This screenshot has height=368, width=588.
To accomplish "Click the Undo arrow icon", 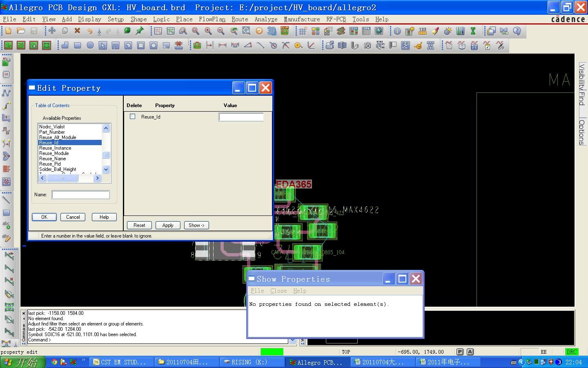I will [x=89, y=31].
